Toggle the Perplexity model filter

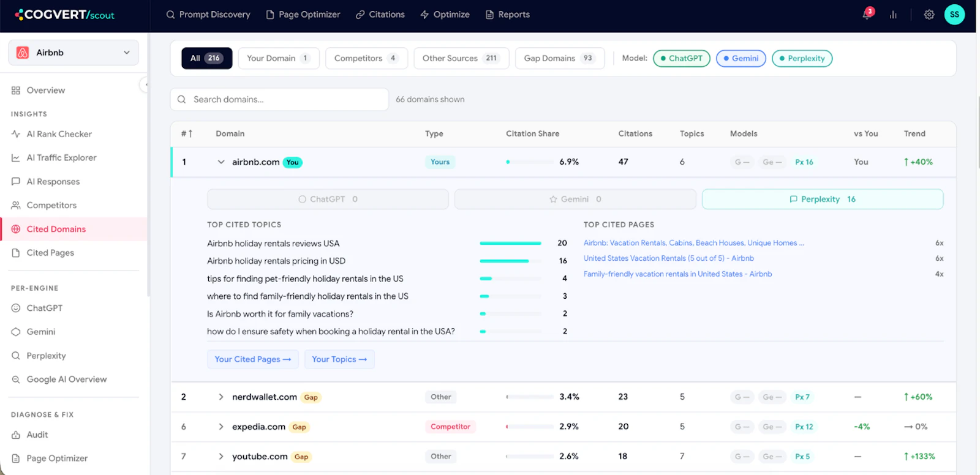coord(802,58)
